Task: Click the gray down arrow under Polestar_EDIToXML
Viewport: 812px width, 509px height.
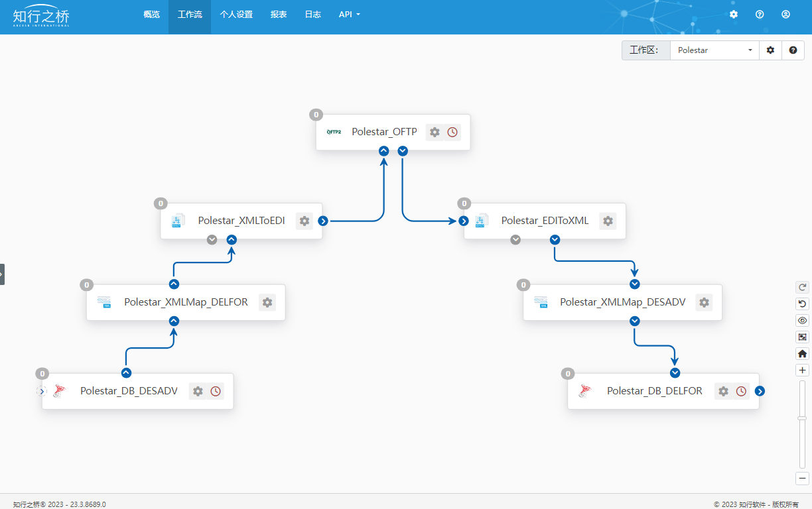Action: point(515,240)
